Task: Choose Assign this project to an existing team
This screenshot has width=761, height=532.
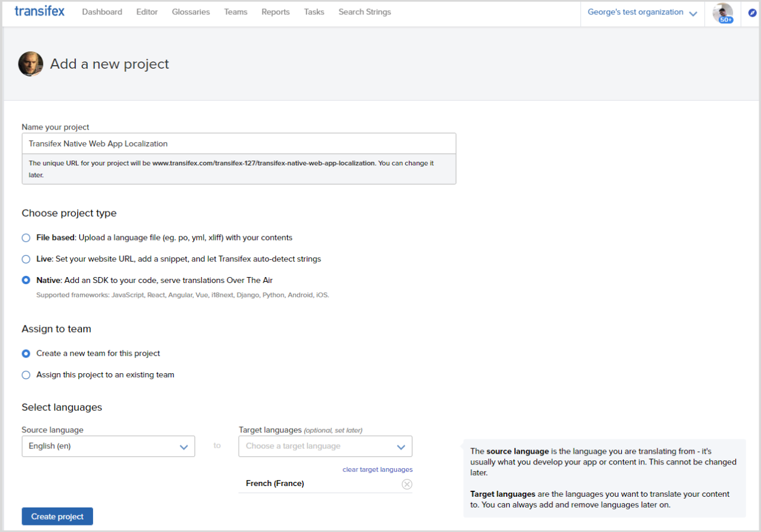Action: [26, 375]
